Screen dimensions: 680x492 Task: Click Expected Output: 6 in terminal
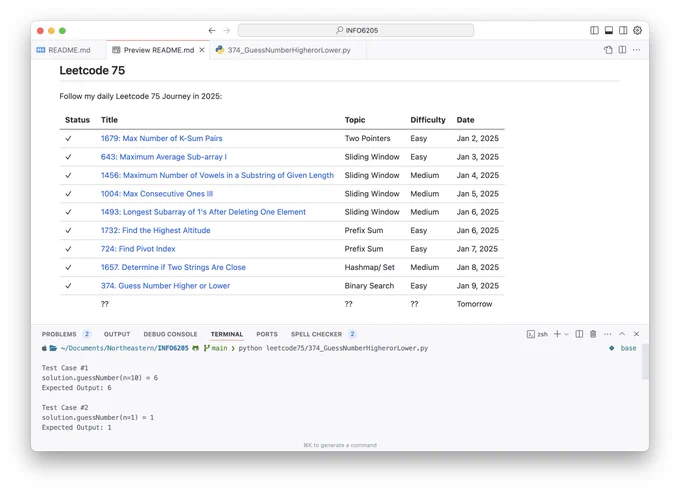tap(76, 388)
